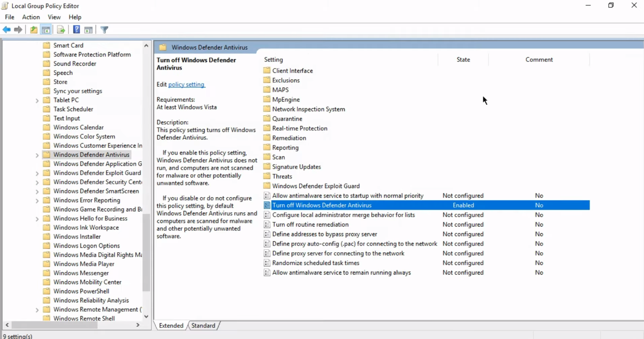Open the File menu
The height and width of the screenshot is (339, 644).
click(x=9, y=17)
